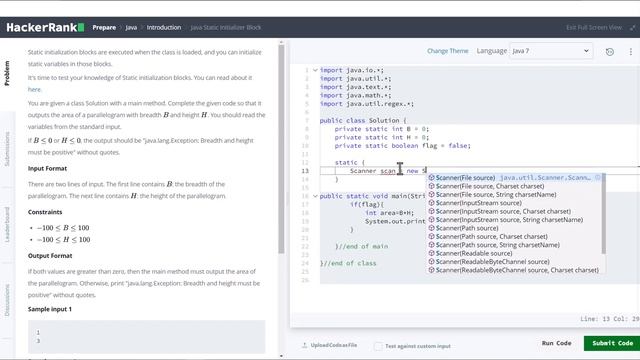Image resolution: width=640 pixels, height=360 pixels.
Task: Click Upload Code as File link
Action: pos(334,345)
